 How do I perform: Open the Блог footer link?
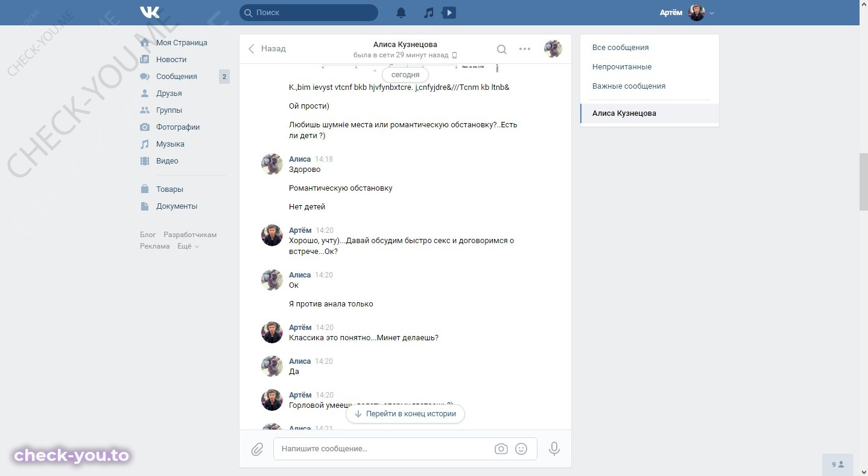[x=148, y=235]
